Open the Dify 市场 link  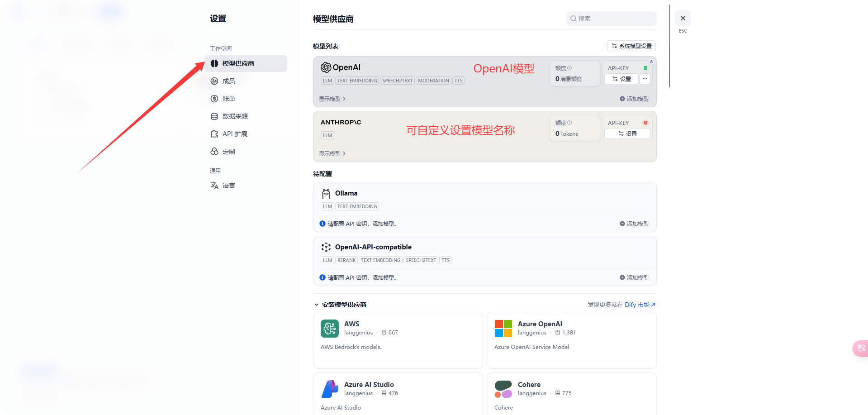click(x=640, y=305)
